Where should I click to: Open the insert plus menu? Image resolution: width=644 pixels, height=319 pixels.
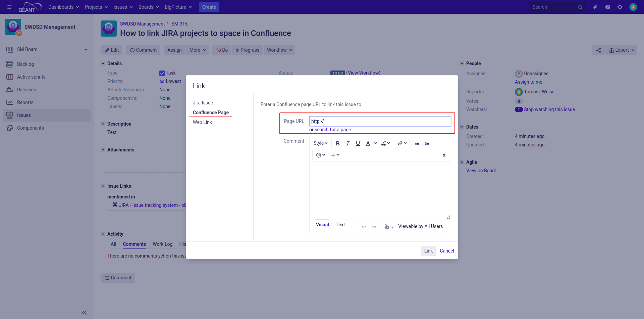335,155
